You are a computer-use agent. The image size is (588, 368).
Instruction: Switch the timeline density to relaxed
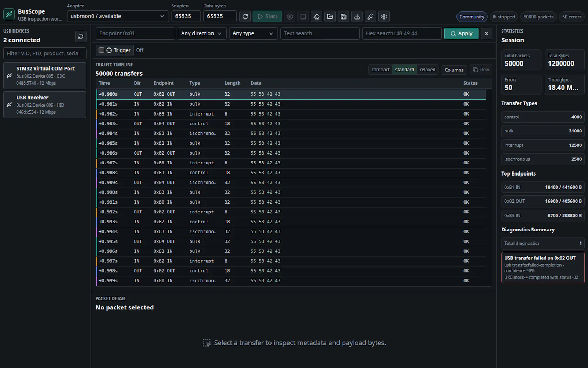tap(427, 70)
